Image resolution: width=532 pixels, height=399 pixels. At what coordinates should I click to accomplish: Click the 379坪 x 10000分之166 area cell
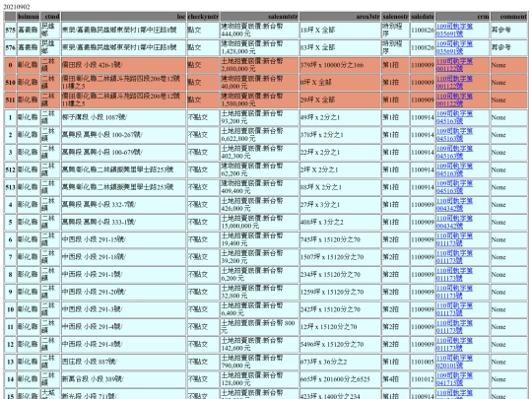(340, 65)
